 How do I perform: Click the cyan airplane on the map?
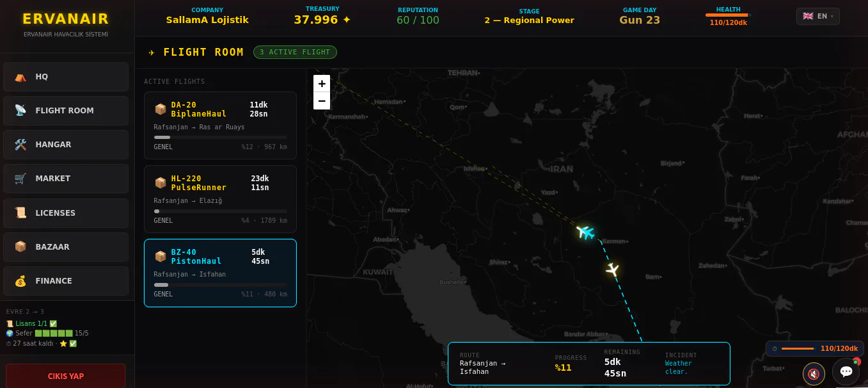click(x=585, y=232)
